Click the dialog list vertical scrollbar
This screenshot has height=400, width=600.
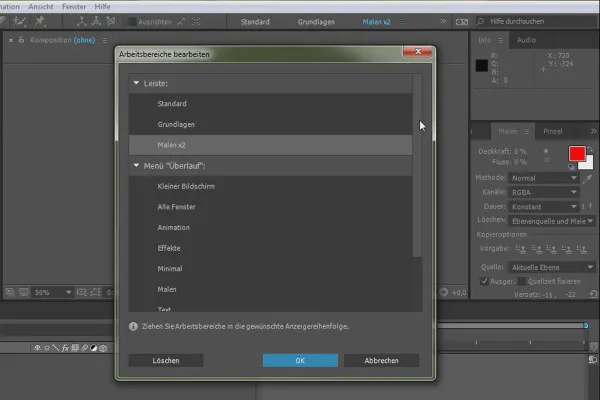tap(417, 165)
